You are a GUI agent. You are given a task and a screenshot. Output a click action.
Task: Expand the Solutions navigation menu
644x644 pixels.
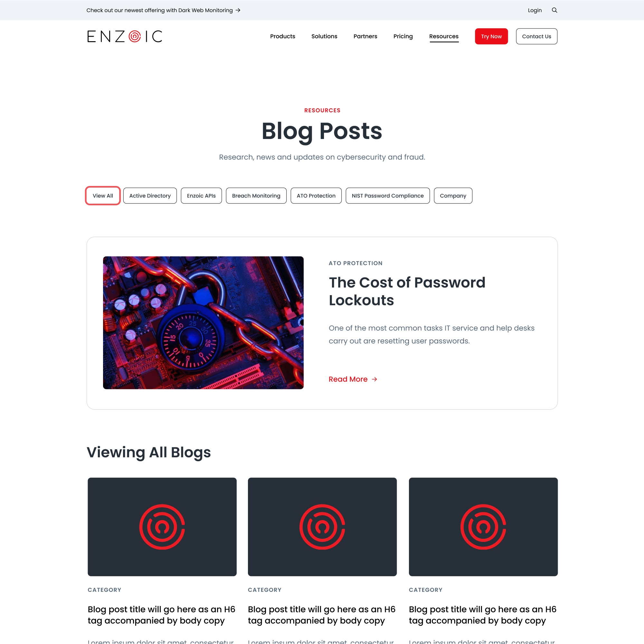324,36
